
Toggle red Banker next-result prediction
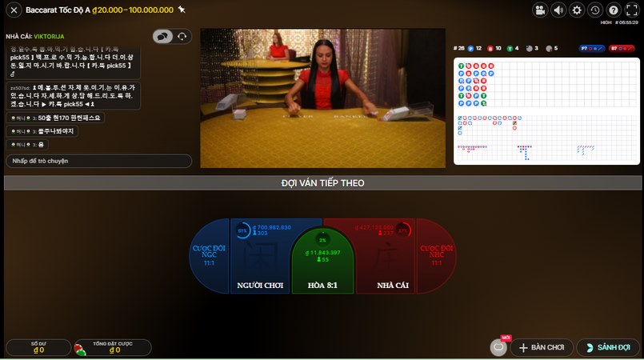619,49
